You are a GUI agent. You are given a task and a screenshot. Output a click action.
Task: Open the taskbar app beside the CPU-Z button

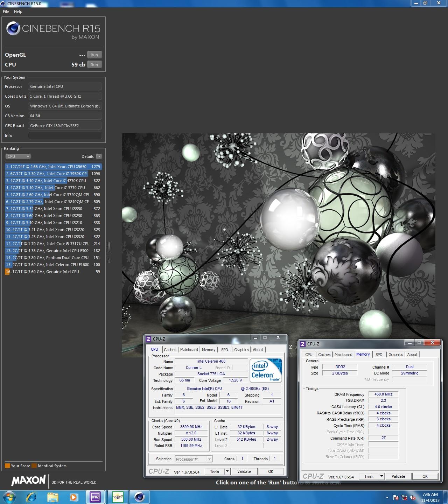[x=118, y=497]
